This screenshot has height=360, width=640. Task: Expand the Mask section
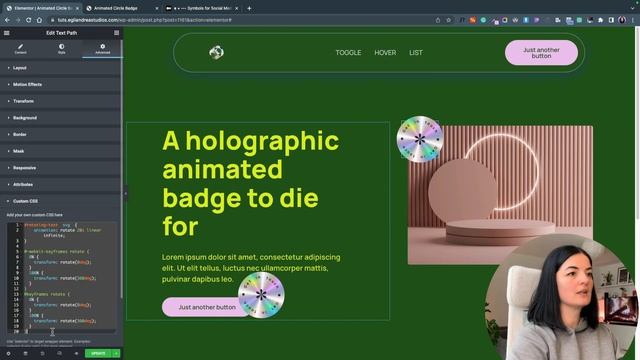coord(60,151)
